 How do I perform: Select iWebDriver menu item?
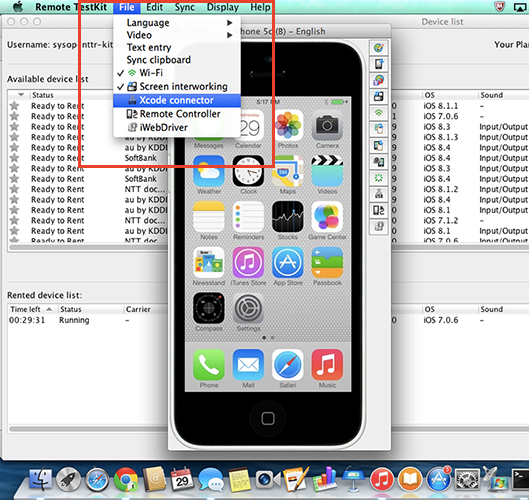[x=177, y=128]
